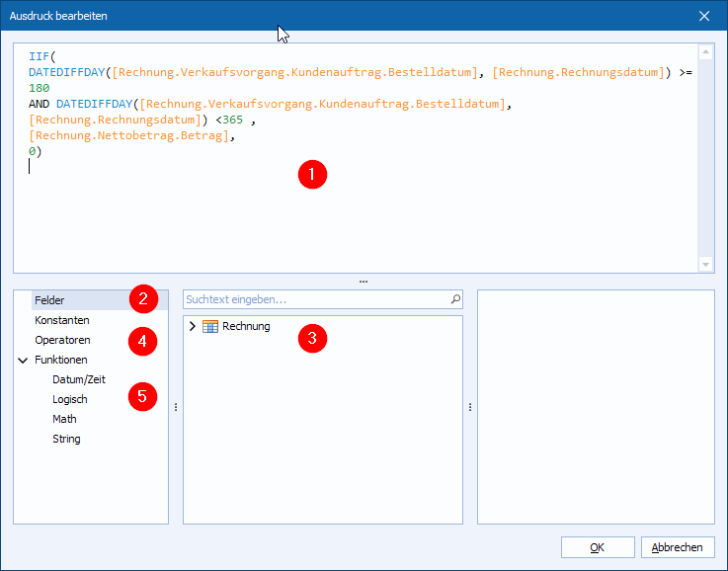Close the Ausdruck bearbeiten dialog
The width and height of the screenshot is (728, 571).
coord(704,16)
